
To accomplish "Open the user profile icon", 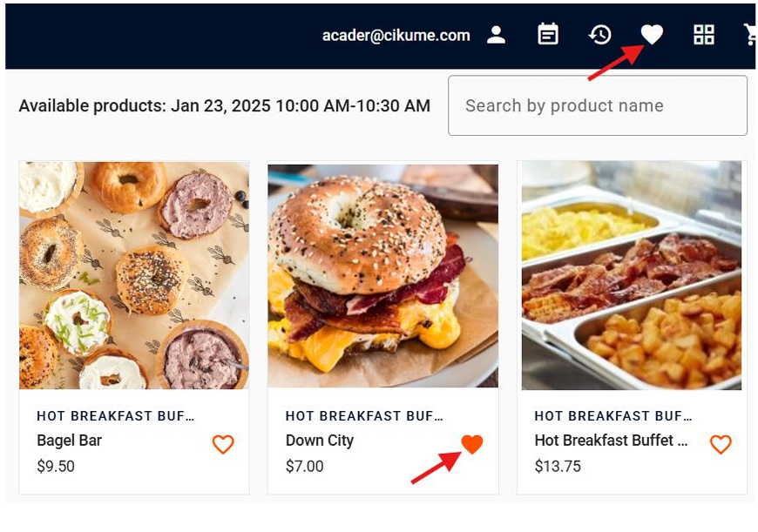I will [x=497, y=35].
